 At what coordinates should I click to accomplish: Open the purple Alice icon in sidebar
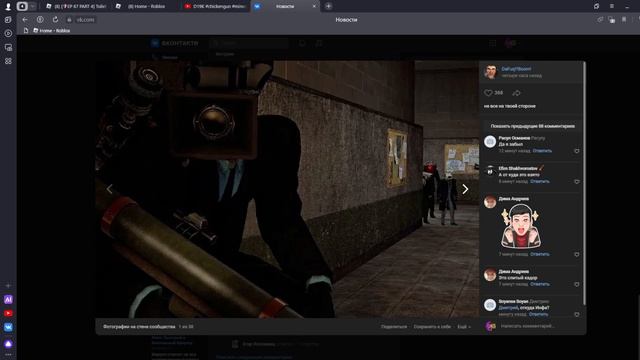coord(8,344)
